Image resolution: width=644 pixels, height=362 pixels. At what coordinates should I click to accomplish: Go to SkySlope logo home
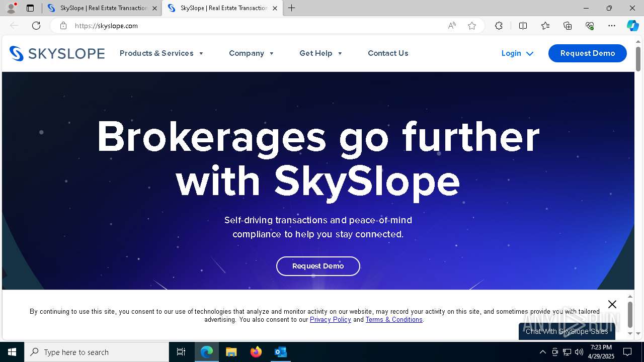57,53
